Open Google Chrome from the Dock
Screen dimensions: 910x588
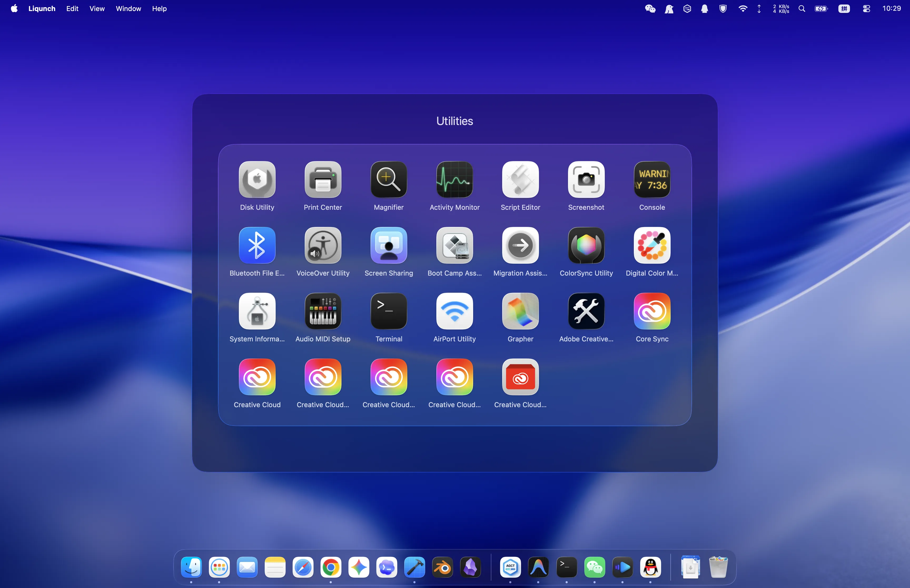coord(331,567)
